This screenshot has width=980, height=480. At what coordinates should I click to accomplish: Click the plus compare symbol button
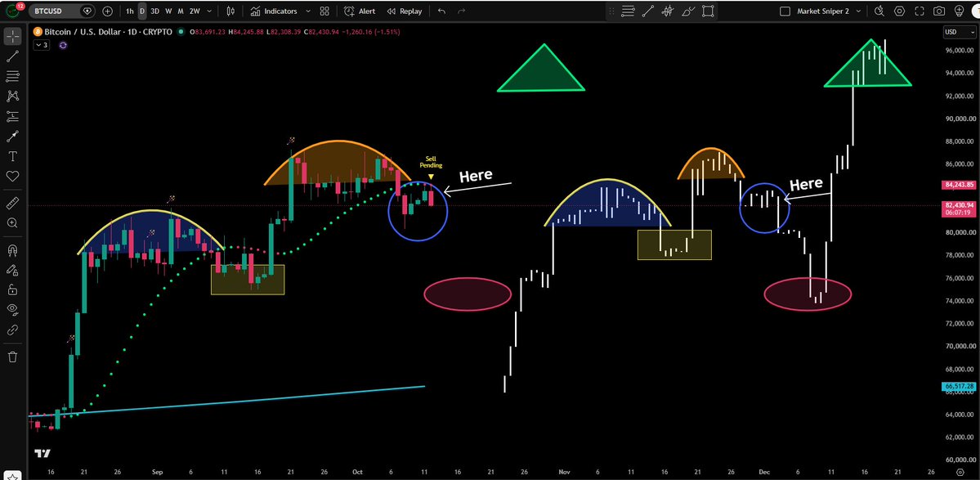108,11
